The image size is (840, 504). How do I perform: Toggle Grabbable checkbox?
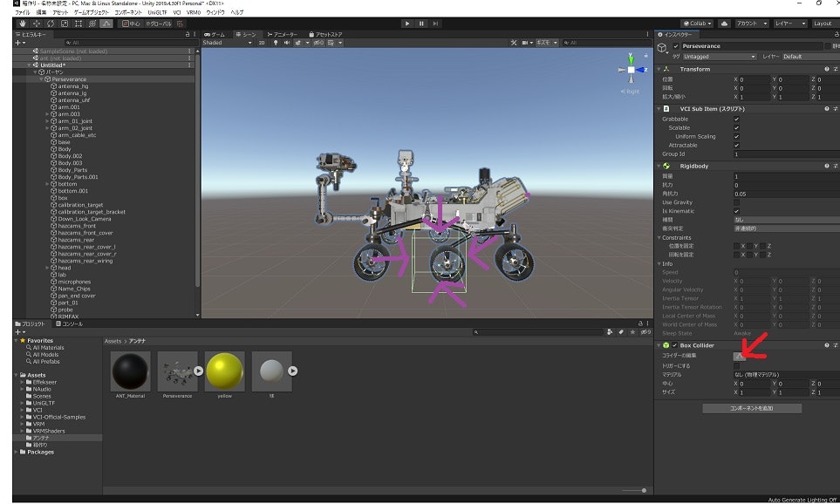click(736, 119)
